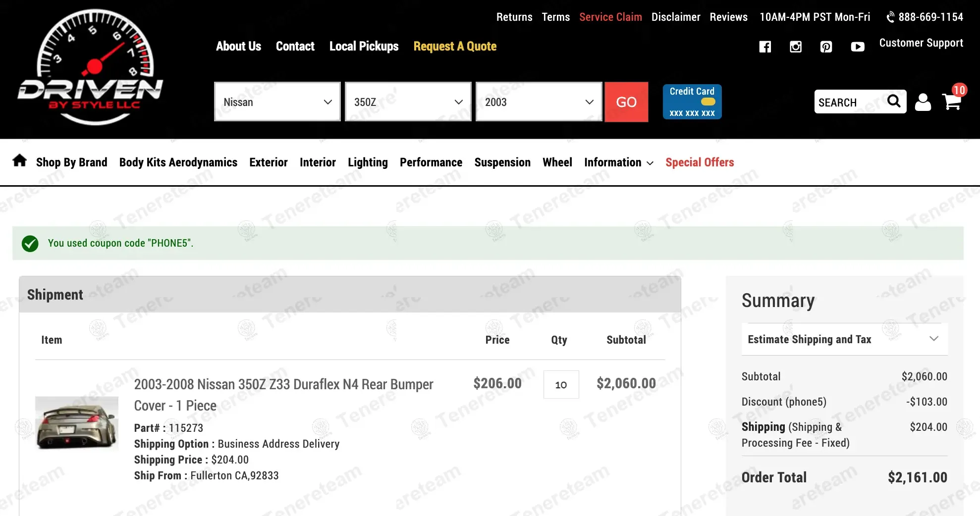Click the magnifying glass search icon

tap(894, 101)
